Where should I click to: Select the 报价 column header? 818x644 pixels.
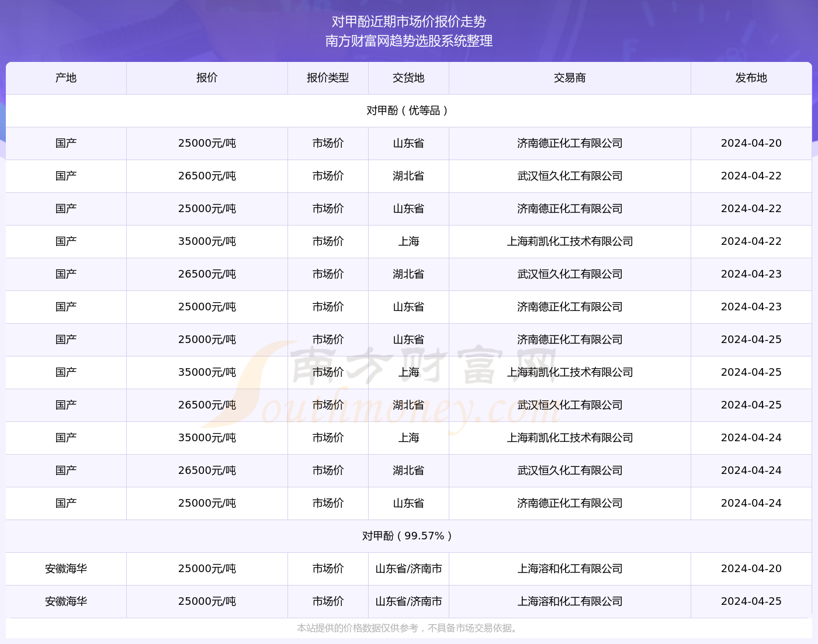(x=207, y=78)
